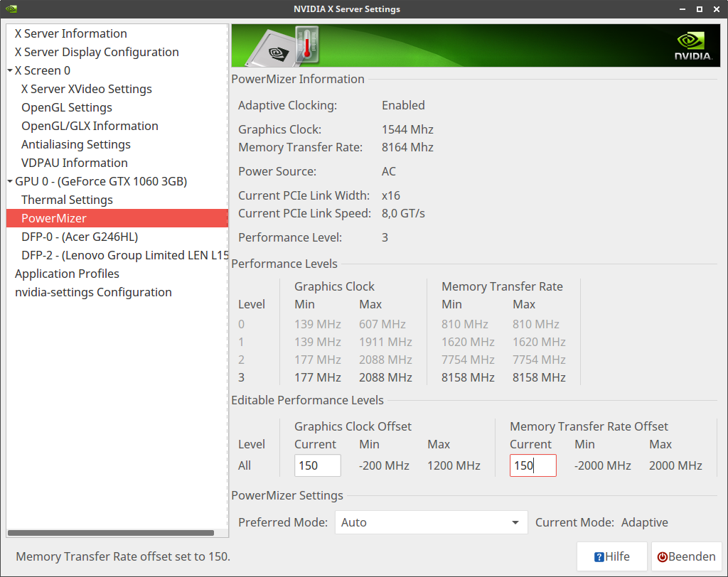Click PCIe Link Speed 8,0 GT/s

(x=403, y=213)
